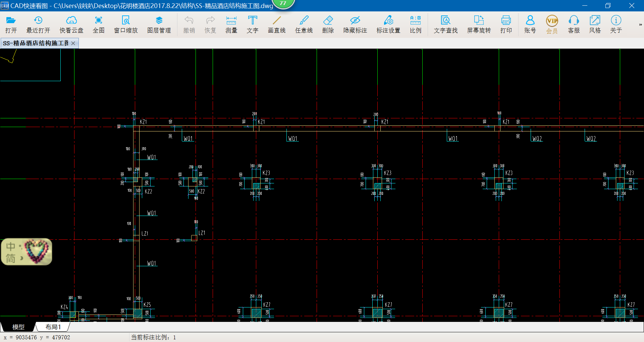This screenshot has height=342, width=644.
Task: Select the 画直线 line tool
Action: click(x=277, y=25)
